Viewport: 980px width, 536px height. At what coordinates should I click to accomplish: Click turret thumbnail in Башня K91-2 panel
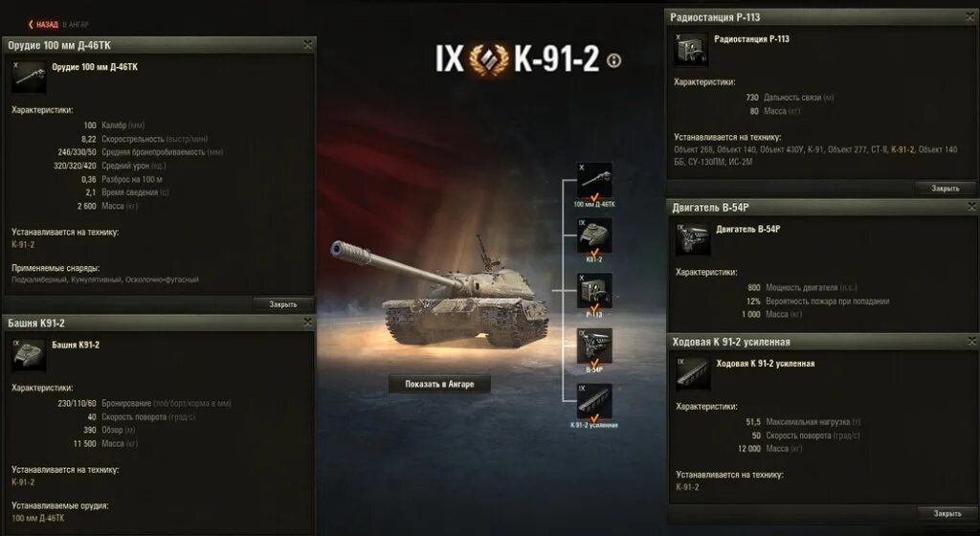coord(29,355)
